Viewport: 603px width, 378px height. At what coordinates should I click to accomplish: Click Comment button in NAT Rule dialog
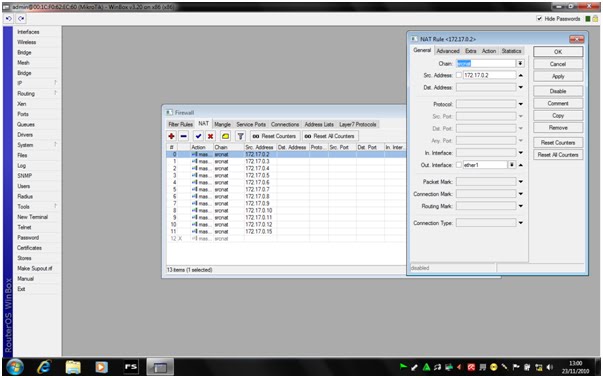(x=558, y=103)
